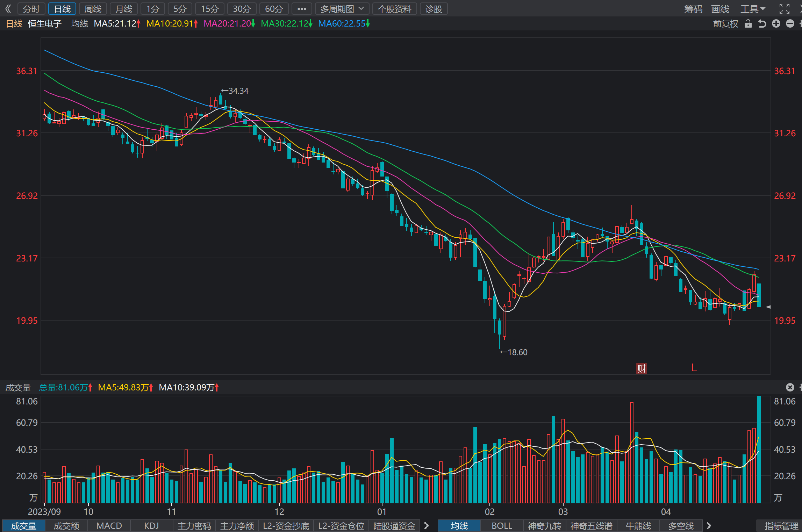The image size is (802, 532).
Task: Select 均线 main chart overlay
Action: point(459,526)
